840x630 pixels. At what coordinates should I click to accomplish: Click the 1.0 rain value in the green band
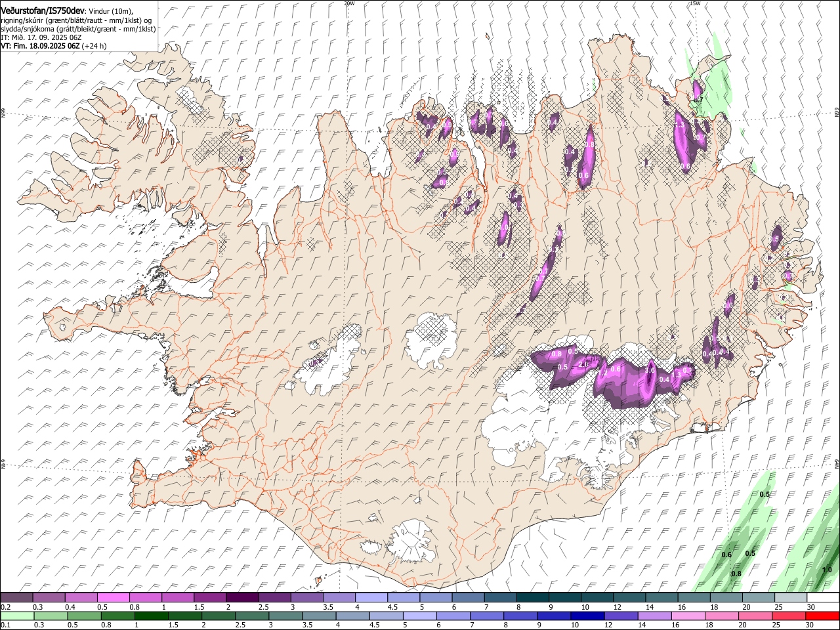827,570
